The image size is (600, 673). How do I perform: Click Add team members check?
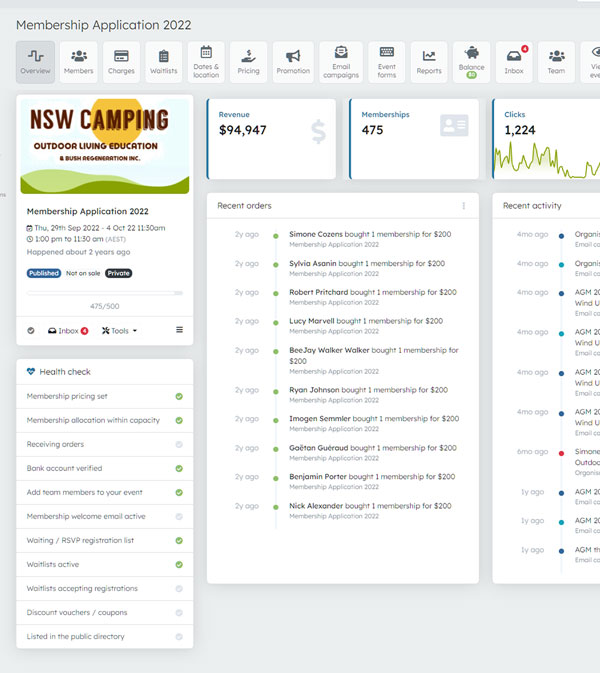(x=179, y=493)
